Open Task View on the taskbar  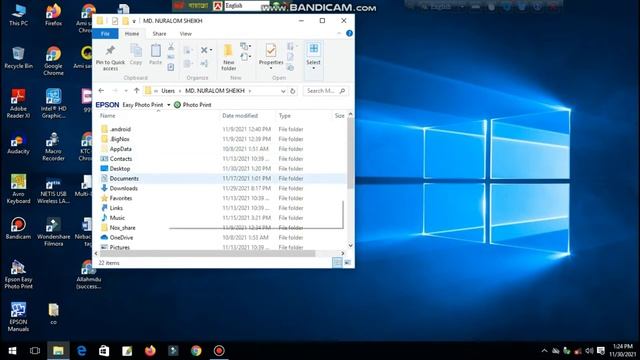point(35,351)
